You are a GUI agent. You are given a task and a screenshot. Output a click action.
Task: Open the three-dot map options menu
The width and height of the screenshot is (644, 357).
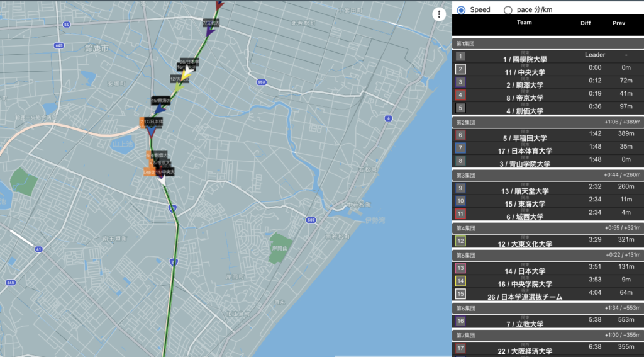click(x=438, y=15)
